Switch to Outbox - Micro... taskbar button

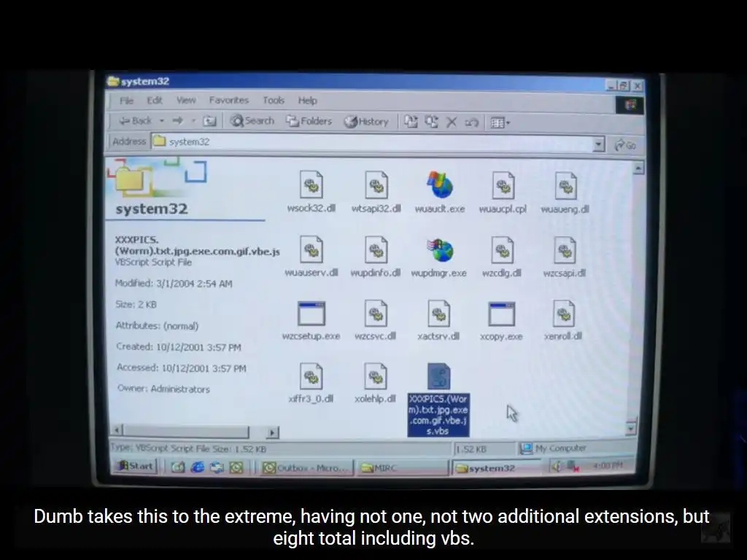click(x=307, y=468)
